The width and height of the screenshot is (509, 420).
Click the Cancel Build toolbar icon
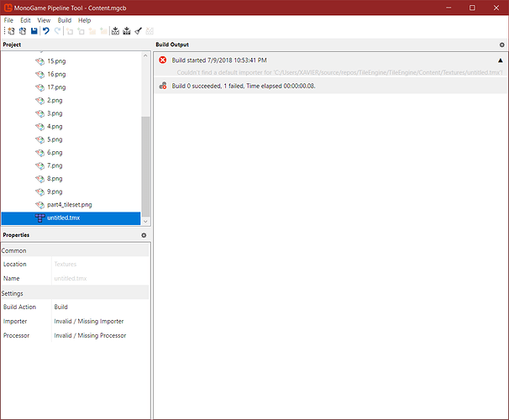(x=150, y=31)
